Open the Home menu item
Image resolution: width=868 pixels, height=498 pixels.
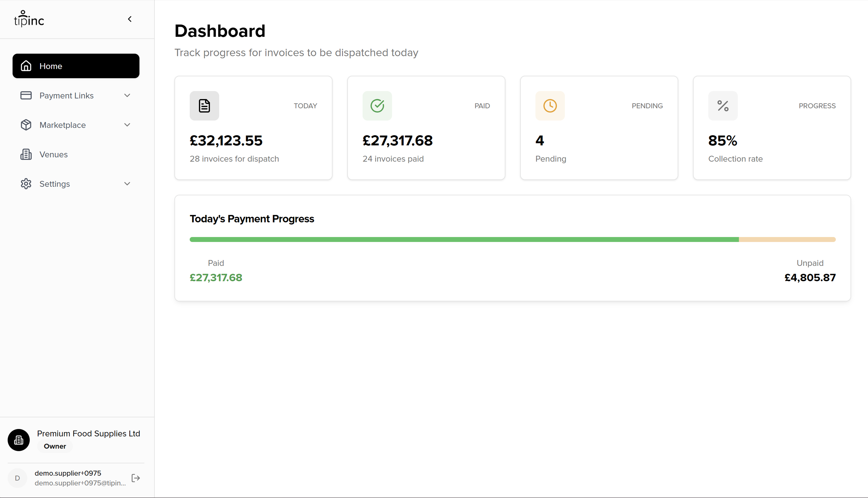76,66
